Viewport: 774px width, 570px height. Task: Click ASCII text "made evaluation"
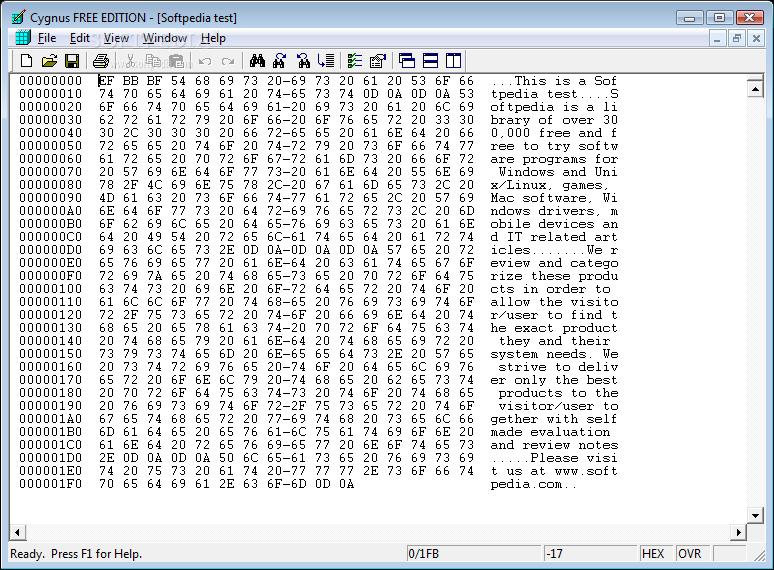(x=550, y=432)
